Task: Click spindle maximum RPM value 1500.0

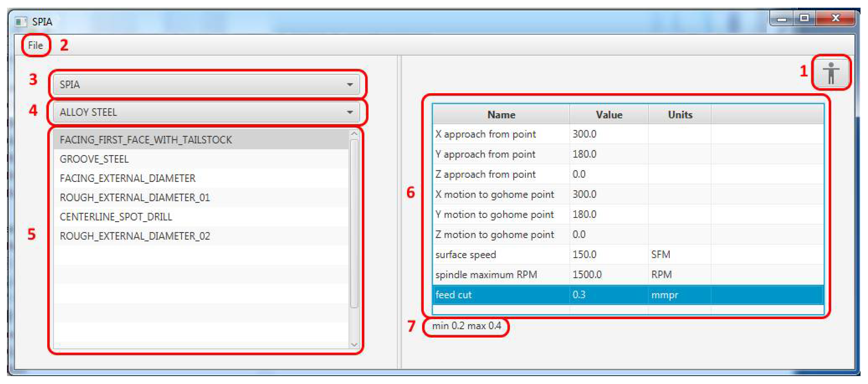Action: click(x=587, y=274)
